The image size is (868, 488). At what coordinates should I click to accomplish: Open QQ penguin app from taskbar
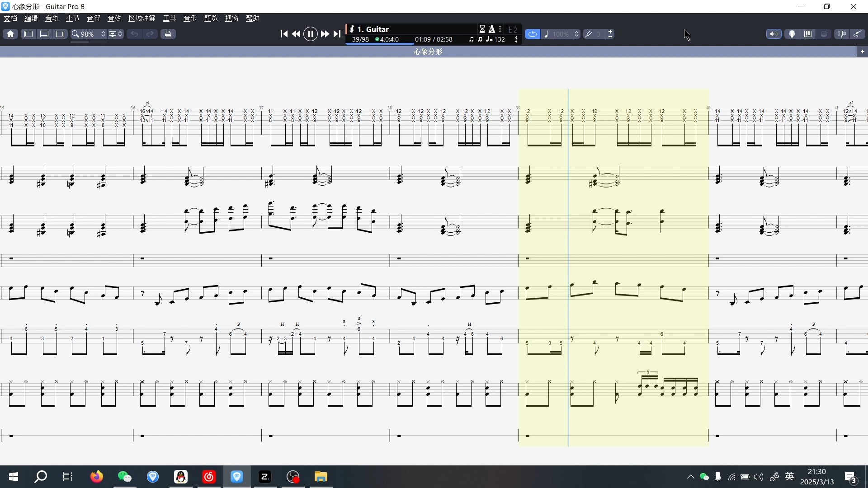(x=181, y=477)
